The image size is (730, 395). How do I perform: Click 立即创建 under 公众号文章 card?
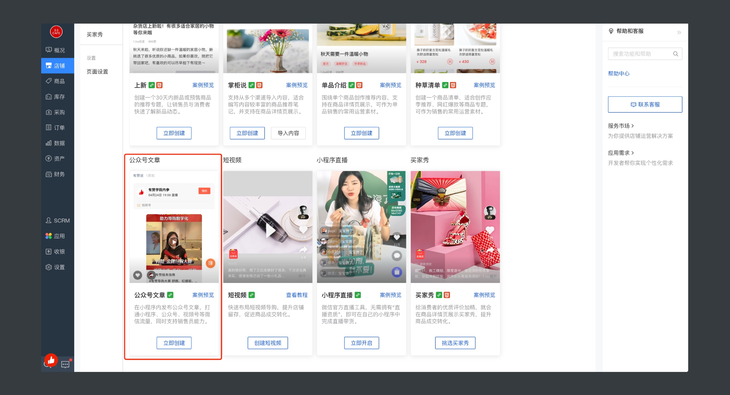coord(174,343)
